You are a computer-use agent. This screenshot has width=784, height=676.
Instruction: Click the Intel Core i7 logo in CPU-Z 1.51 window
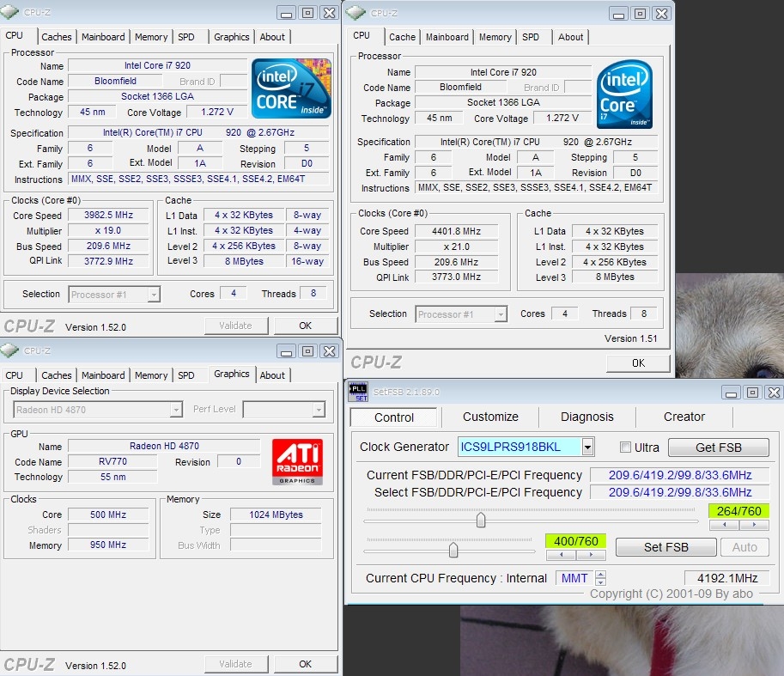[624, 94]
